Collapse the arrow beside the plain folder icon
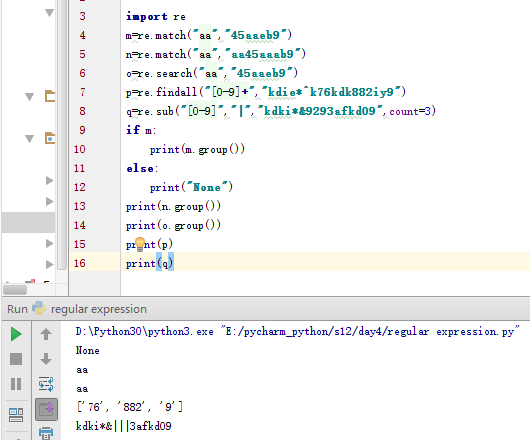 (x=30, y=97)
